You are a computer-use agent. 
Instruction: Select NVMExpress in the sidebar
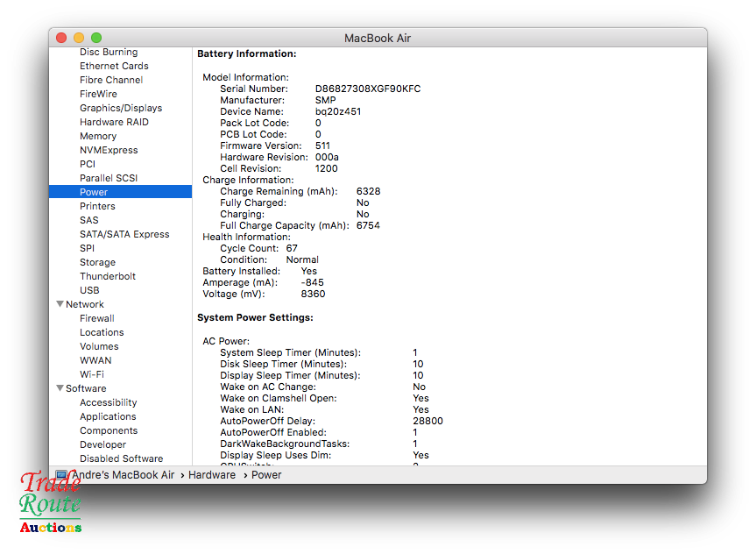[x=109, y=150]
